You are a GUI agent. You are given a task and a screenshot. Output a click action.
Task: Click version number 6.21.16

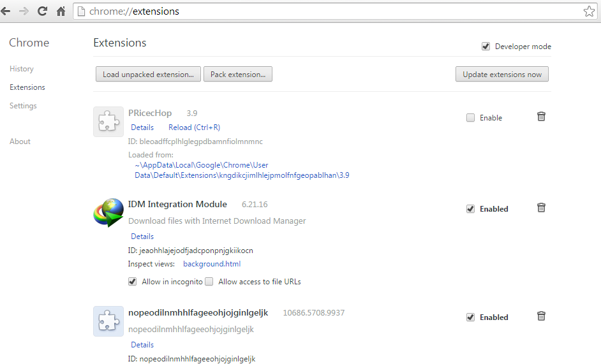pyautogui.click(x=255, y=205)
